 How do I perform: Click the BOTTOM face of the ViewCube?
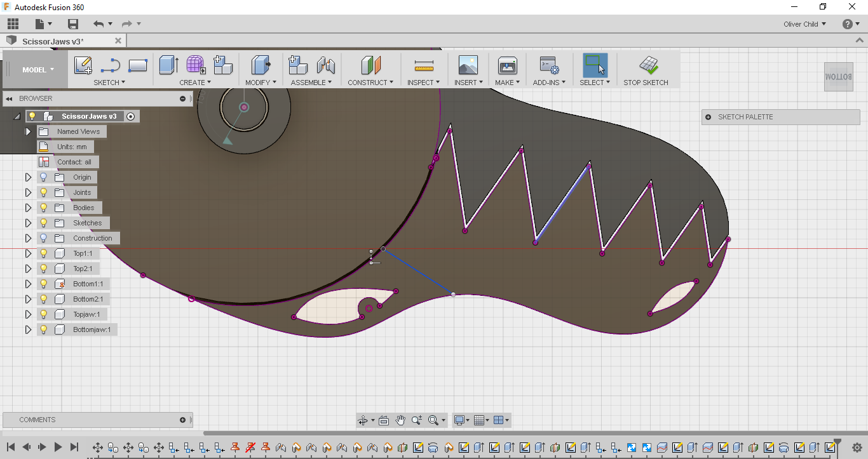[x=838, y=76]
